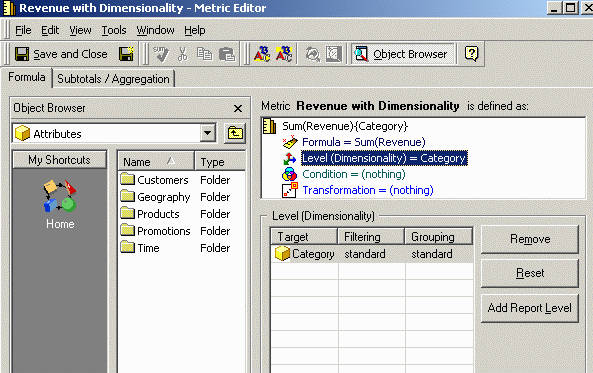This screenshot has width=593, height=373.
Task: Click the Validate formula checkmark icon
Action: 161,54
